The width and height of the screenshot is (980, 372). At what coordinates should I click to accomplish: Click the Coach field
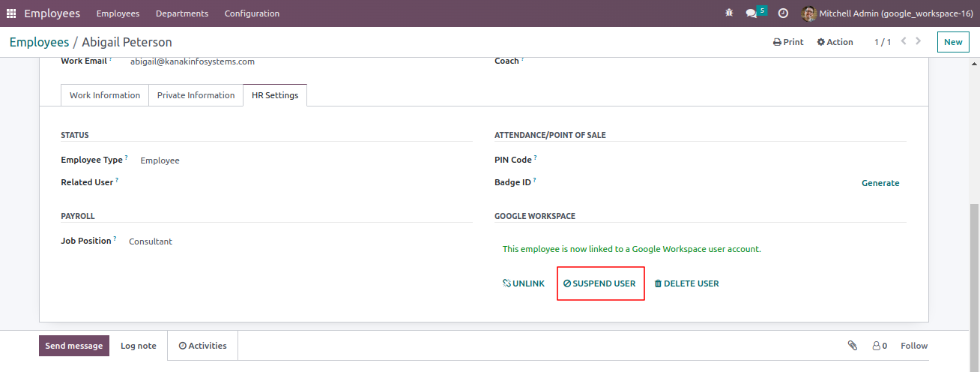pyautogui.click(x=723, y=61)
